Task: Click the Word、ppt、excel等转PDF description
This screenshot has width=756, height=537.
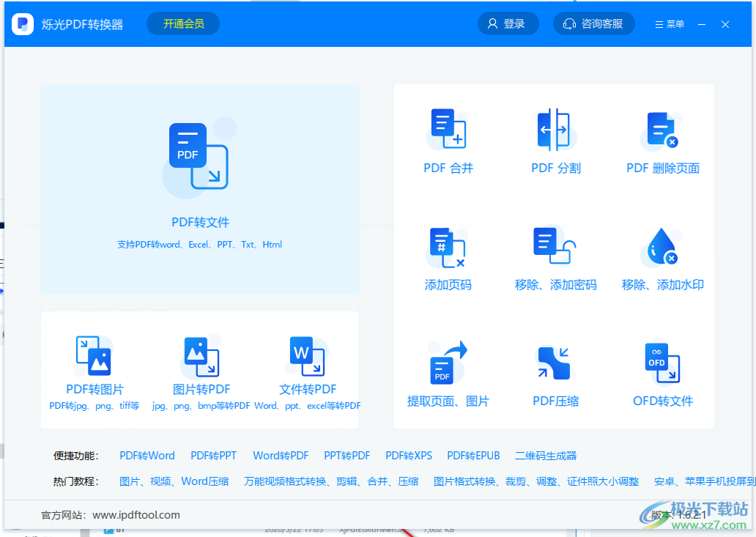Action: (x=307, y=405)
